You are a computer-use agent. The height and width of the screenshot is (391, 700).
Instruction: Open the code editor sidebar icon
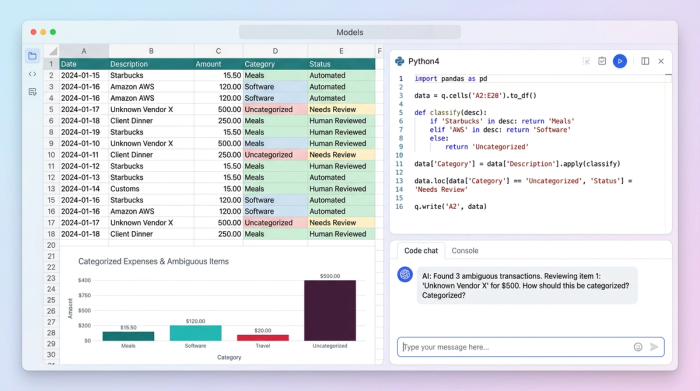click(32, 74)
